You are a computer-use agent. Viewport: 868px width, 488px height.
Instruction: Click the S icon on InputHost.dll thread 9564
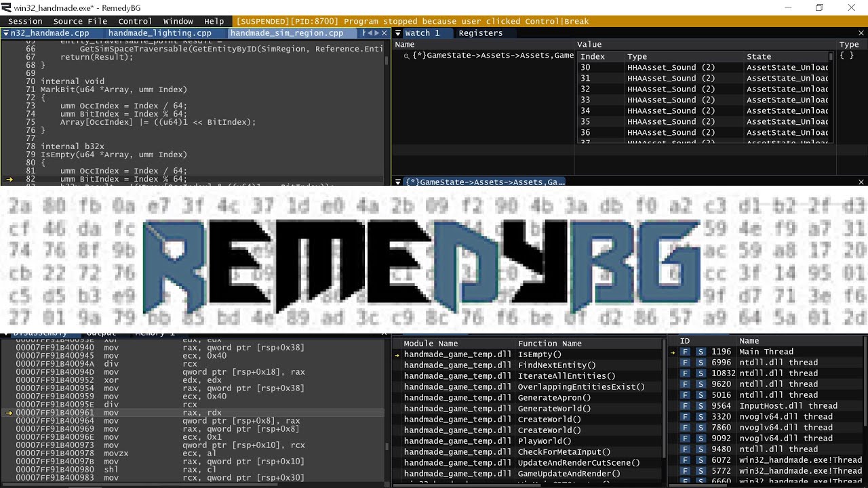pyautogui.click(x=701, y=406)
